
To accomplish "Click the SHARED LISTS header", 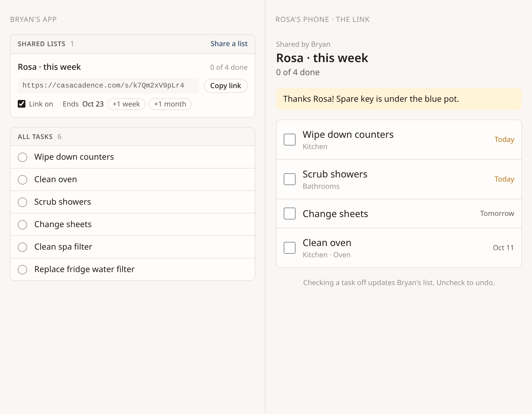I will tap(41, 44).
